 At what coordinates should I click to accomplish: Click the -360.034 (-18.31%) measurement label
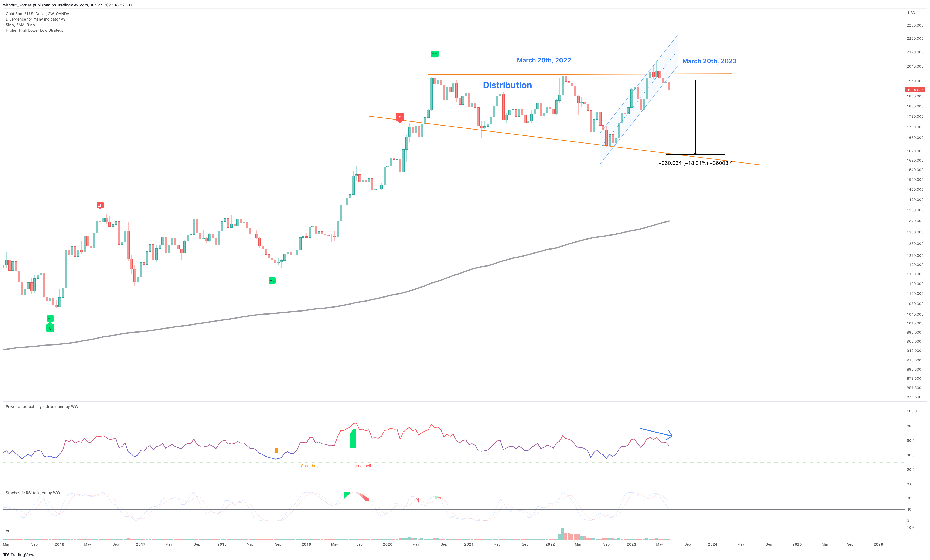[695, 163]
